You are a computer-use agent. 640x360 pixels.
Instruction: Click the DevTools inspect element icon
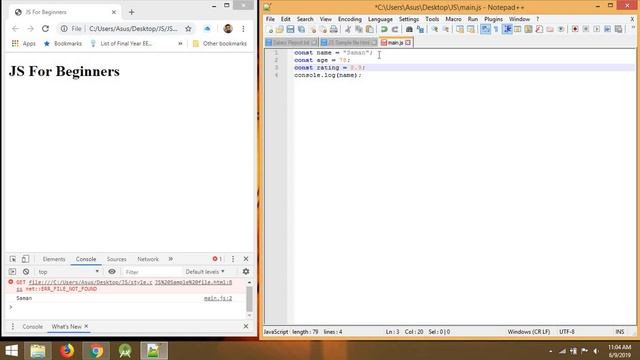click(13, 259)
